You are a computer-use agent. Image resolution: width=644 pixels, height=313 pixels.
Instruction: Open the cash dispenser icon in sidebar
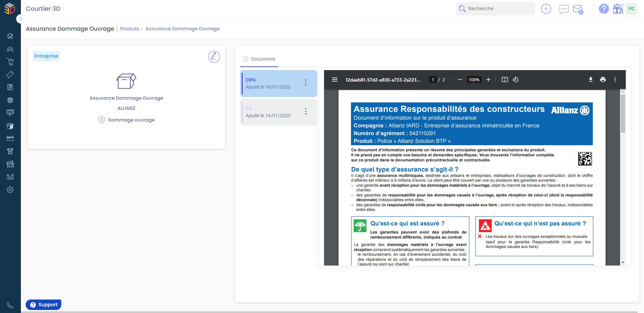point(10,151)
